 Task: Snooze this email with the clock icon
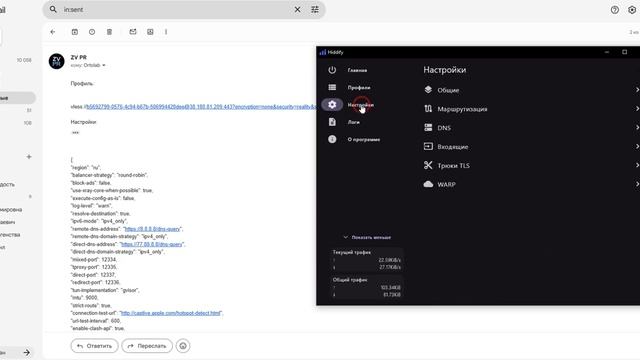pyautogui.click(x=92, y=32)
